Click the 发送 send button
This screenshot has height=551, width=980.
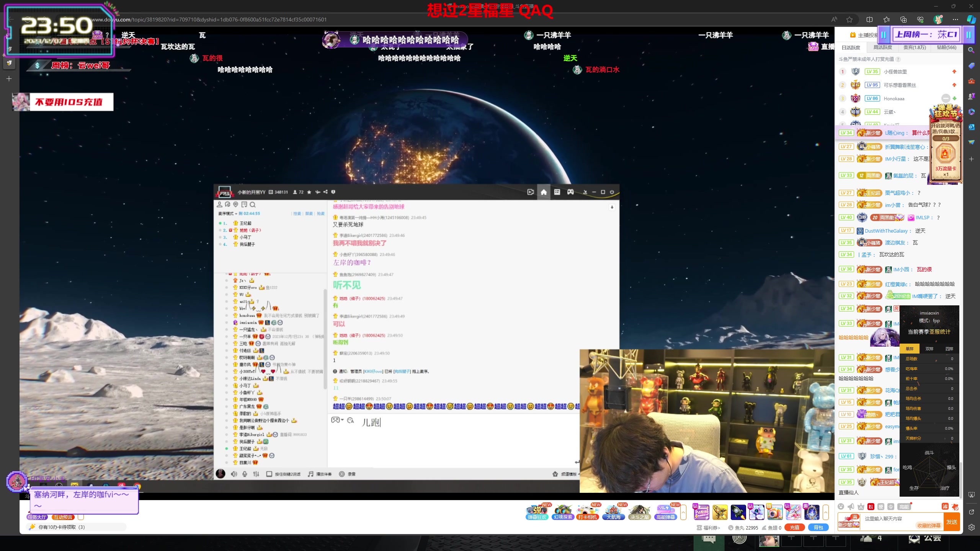coord(952,522)
